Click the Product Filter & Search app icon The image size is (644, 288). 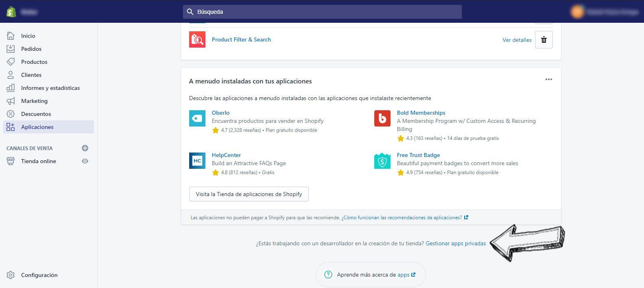click(x=197, y=39)
